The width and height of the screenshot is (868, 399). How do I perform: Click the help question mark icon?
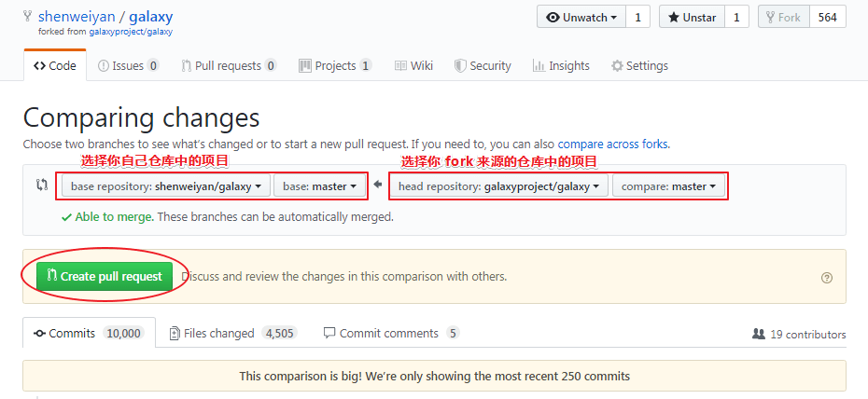[x=827, y=278]
